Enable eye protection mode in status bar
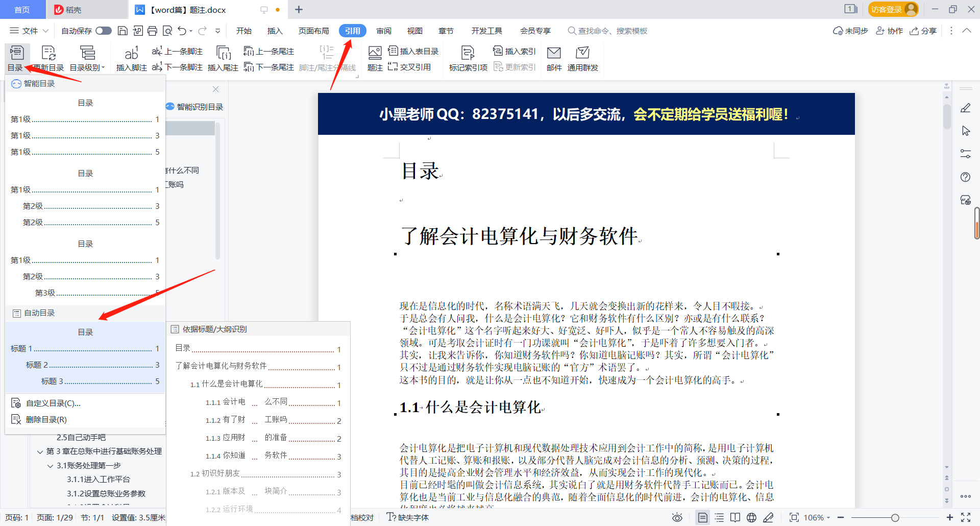The width and height of the screenshot is (980, 526). tap(677, 517)
